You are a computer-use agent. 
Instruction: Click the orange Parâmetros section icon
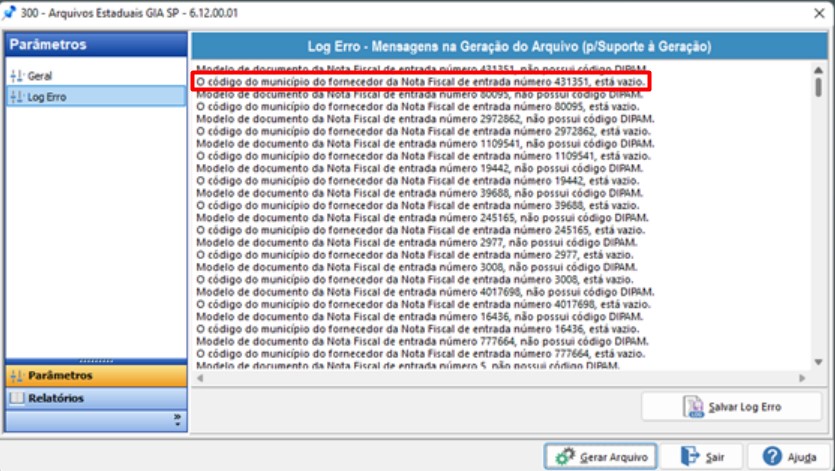17,376
